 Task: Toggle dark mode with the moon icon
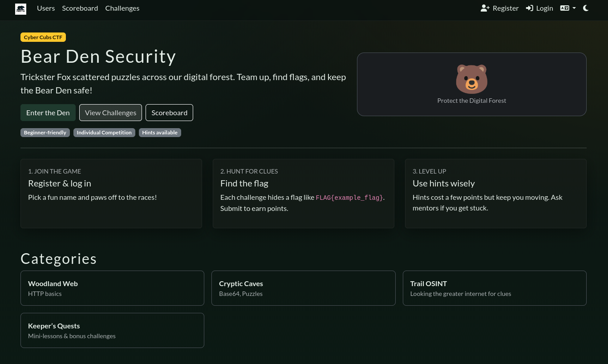(586, 8)
